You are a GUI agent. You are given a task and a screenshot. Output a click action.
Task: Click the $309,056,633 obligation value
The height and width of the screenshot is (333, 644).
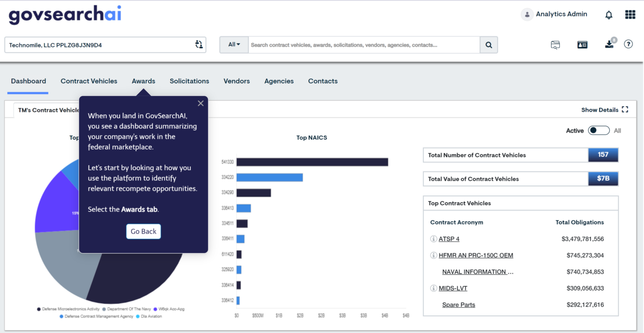(585, 288)
